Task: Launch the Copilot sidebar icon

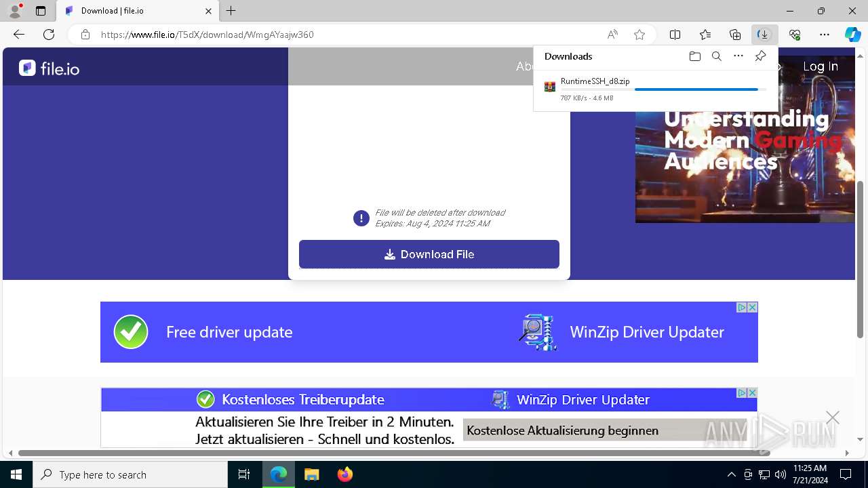Action: 852,35
